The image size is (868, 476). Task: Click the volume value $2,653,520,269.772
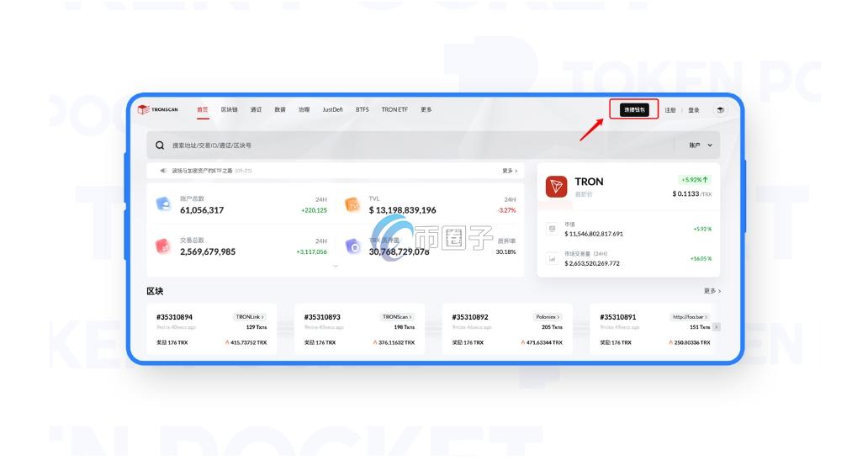click(x=592, y=263)
